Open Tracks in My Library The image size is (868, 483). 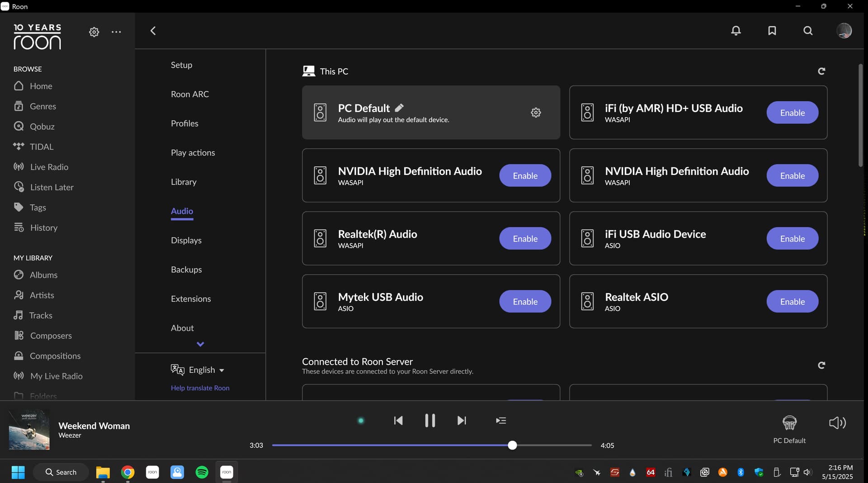pyautogui.click(x=33, y=315)
